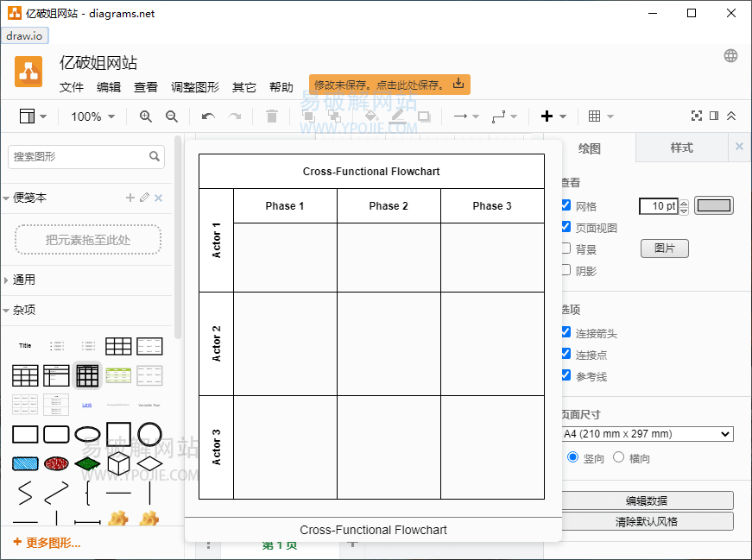
Task: Open the 文件 menu
Action: [x=72, y=87]
